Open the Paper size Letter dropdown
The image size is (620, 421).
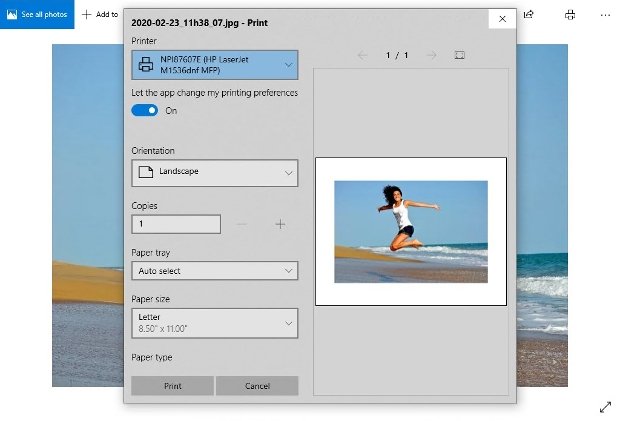[x=215, y=323]
